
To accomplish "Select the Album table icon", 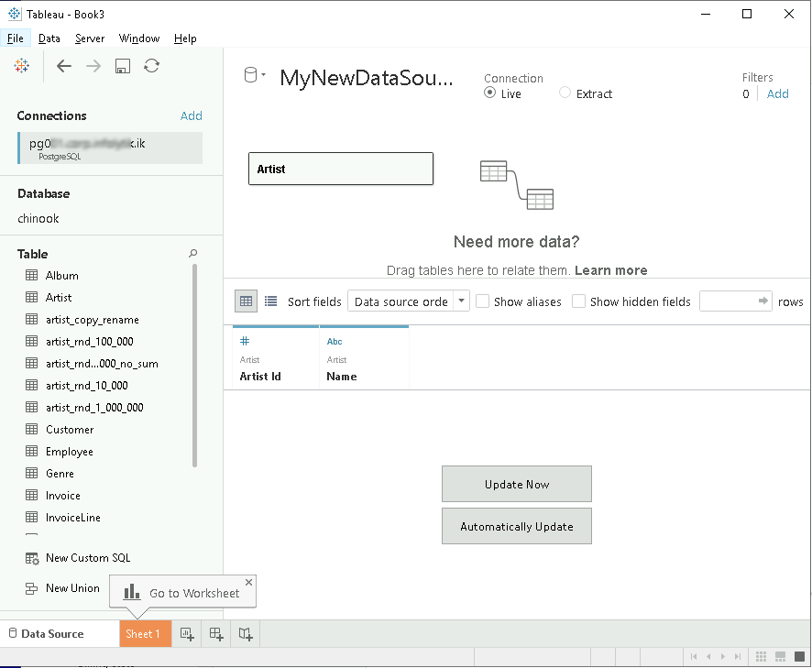I will click(x=31, y=275).
